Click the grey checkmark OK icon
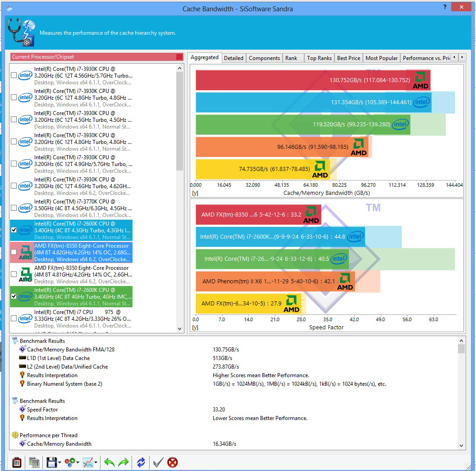The width and height of the screenshot is (476, 471). (158, 462)
